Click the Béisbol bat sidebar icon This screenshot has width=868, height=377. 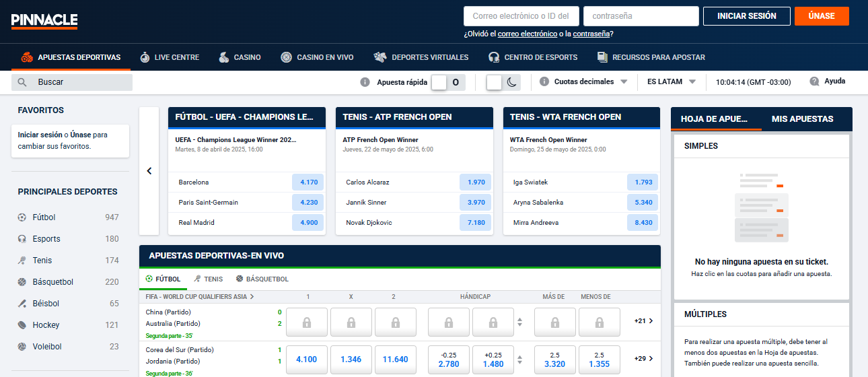click(x=22, y=304)
